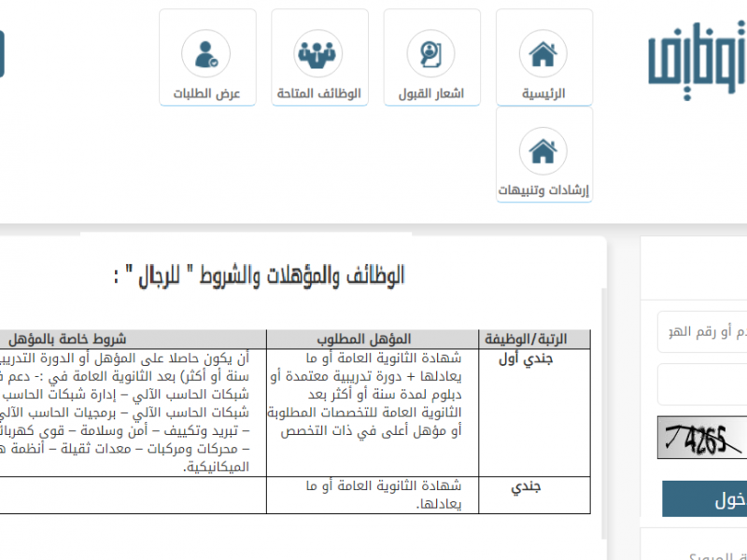Select the heading الوظائف والمؤهلات والشروط للرجال
Viewport: 747px width, 560px height.
(260, 276)
